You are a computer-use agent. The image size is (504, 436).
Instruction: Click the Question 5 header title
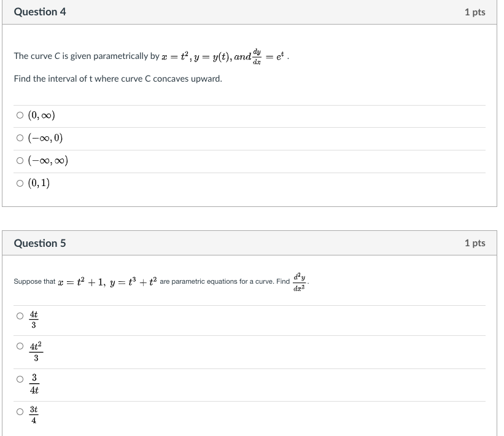[x=40, y=243]
